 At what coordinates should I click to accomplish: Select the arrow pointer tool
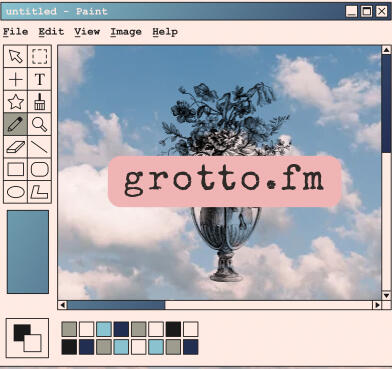click(x=16, y=56)
